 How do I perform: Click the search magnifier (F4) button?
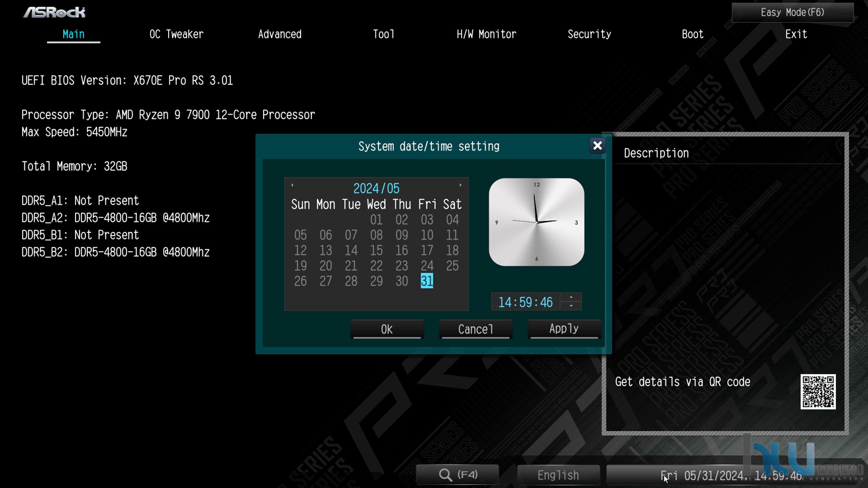pyautogui.click(x=458, y=475)
